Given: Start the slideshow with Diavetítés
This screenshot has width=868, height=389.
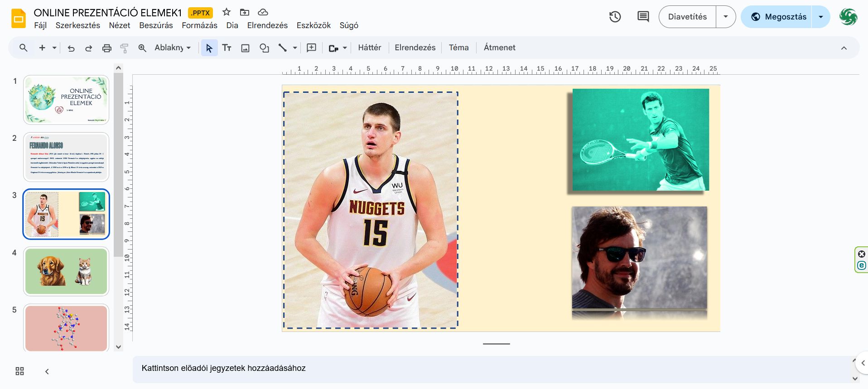Looking at the screenshot, I should tap(687, 17).
